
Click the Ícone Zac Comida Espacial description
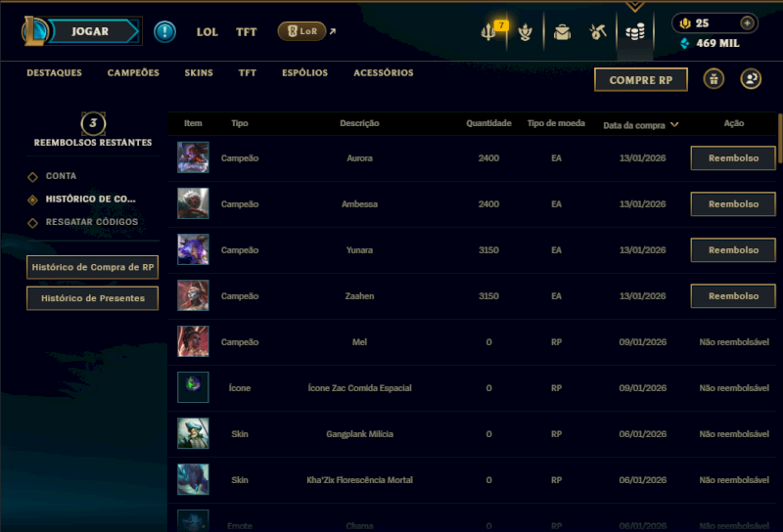tap(359, 388)
